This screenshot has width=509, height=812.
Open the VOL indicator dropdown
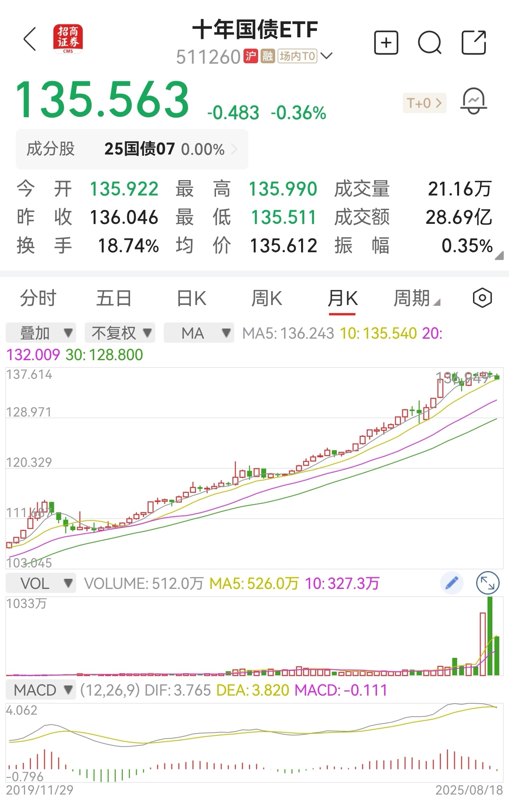click(x=41, y=583)
